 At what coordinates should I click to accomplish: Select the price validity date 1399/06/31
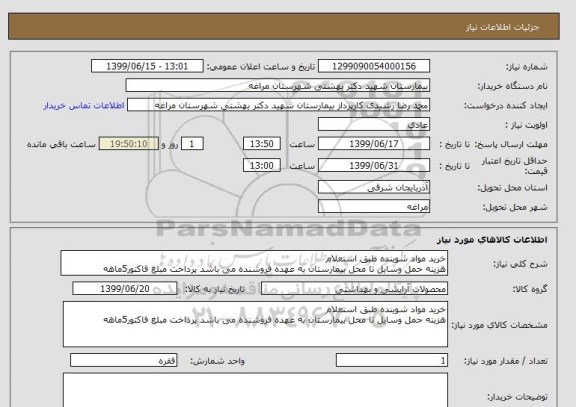coord(374,166)
